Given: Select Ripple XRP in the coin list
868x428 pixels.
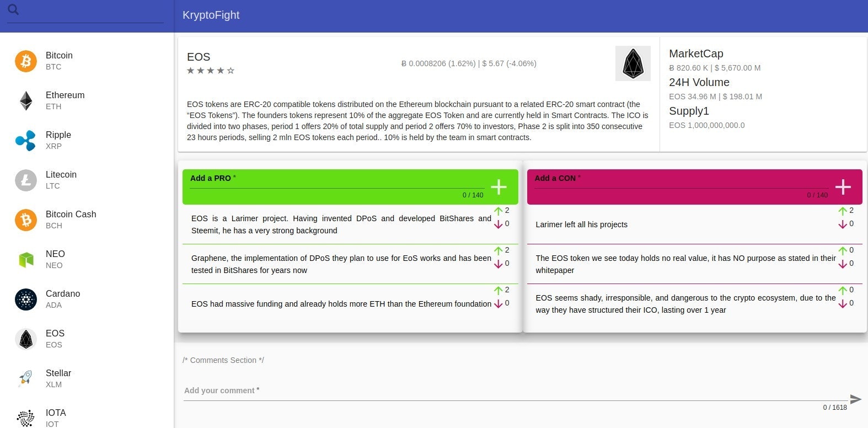Looking at the screenshot, I should pyautogui.click(x=87, y=141).
